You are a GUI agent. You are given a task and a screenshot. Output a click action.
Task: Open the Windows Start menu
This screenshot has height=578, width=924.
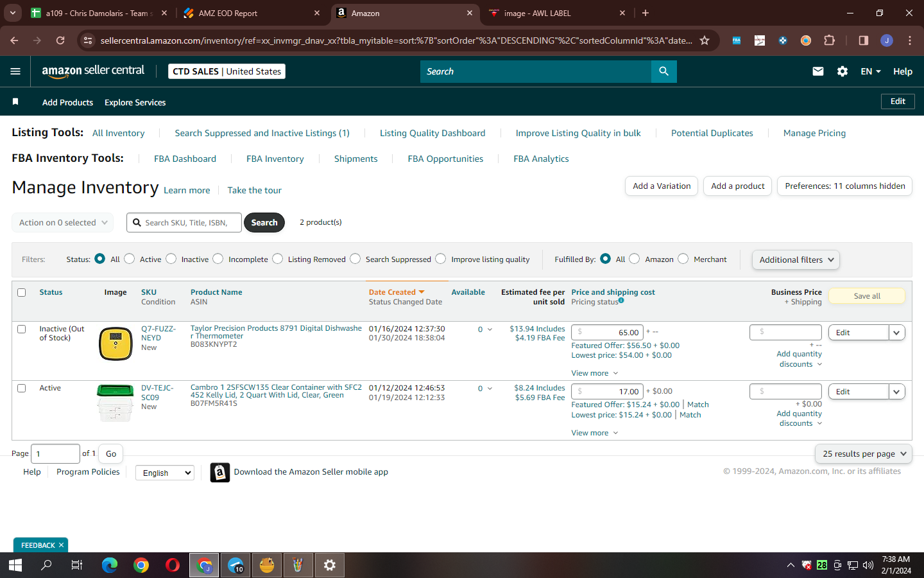coord(15,565)
